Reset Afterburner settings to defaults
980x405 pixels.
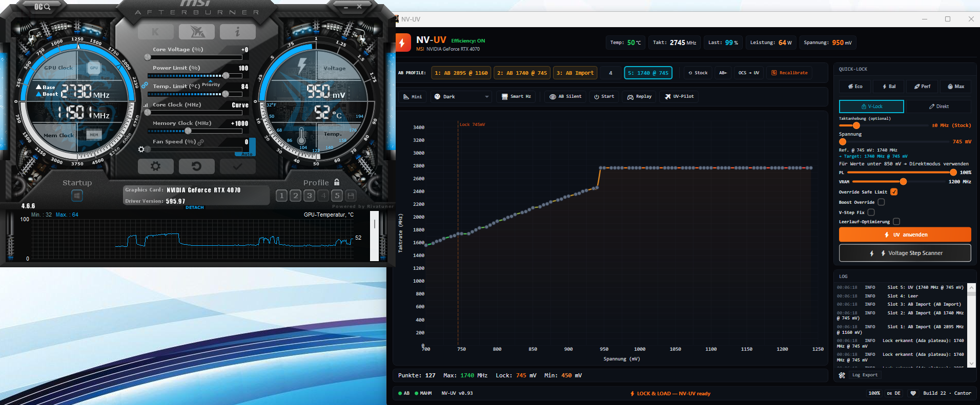point(196,166)
